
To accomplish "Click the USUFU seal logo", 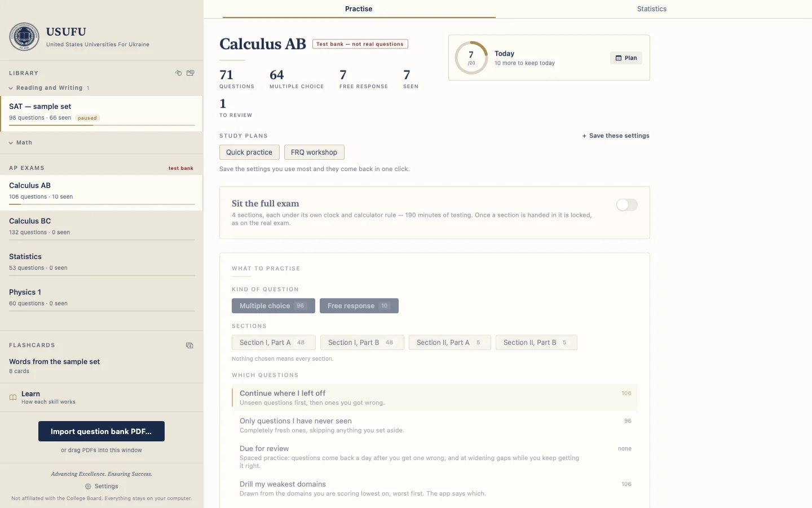I will tap(24, 37).
